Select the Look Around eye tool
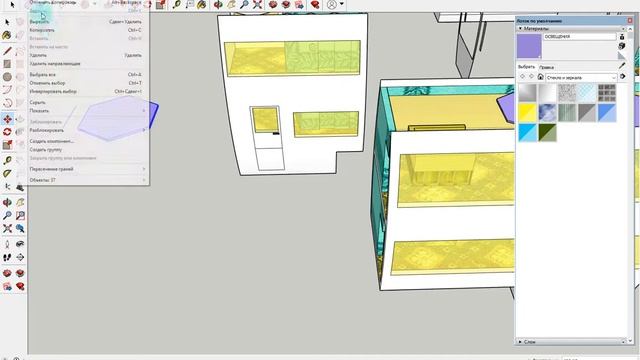The width and height of the screenshot is (640, 360). [x=20, y=244]
